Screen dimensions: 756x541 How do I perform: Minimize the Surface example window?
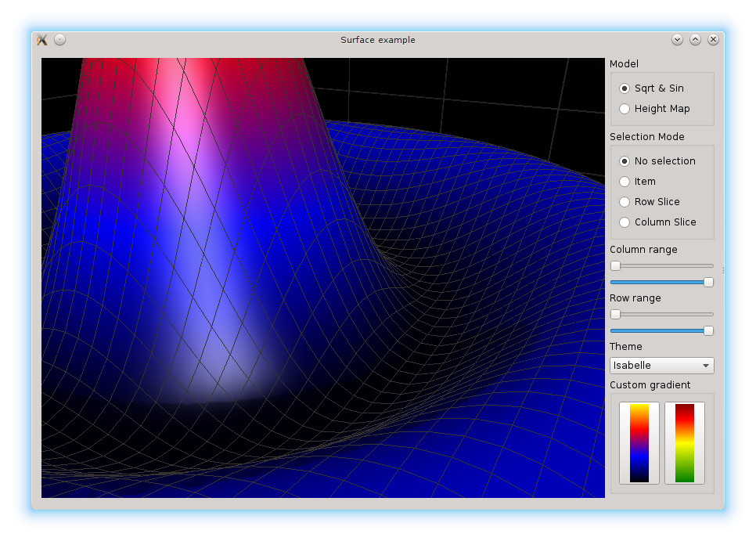tap(677, 40)
